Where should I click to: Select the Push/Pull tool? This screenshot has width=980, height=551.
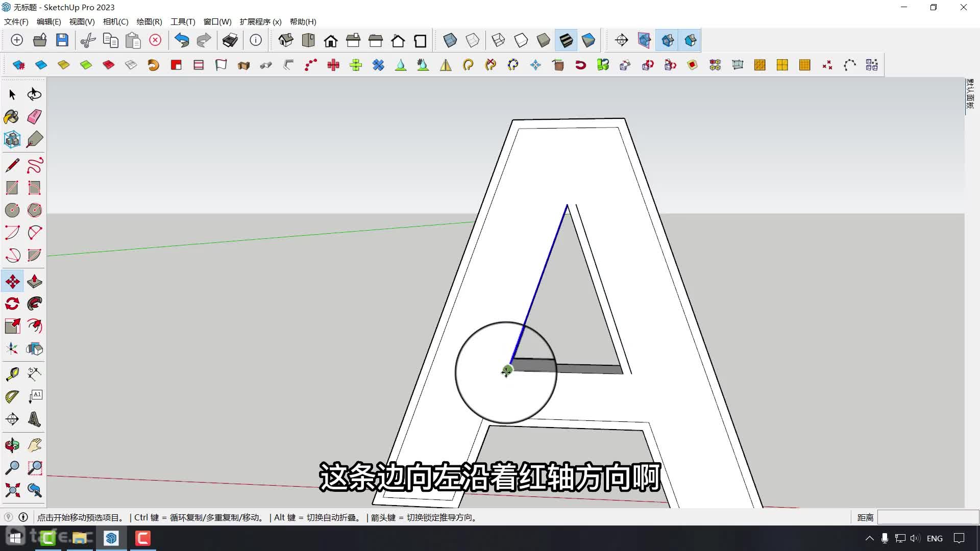pos(35,281)
